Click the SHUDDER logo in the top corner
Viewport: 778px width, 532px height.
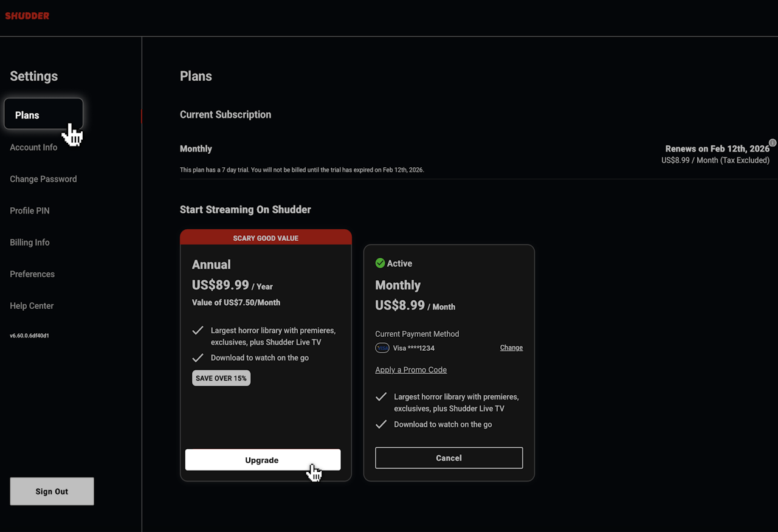[27, 16]
